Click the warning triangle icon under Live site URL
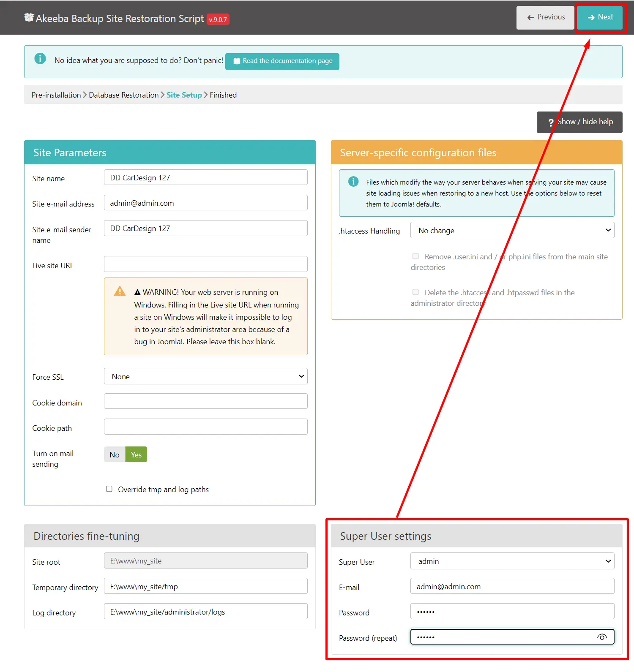Image resolution: width=634 pixels, height=672 pixels. tap(120, 291)
